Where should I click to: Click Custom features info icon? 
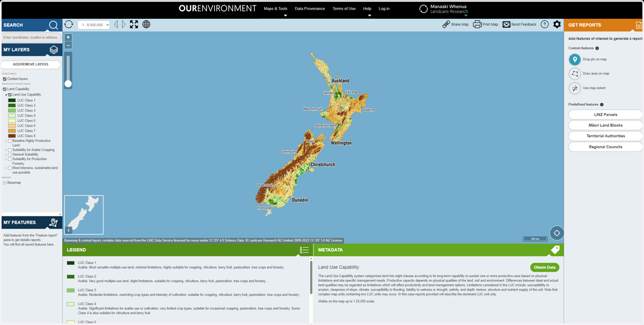(x=597, y=48)
